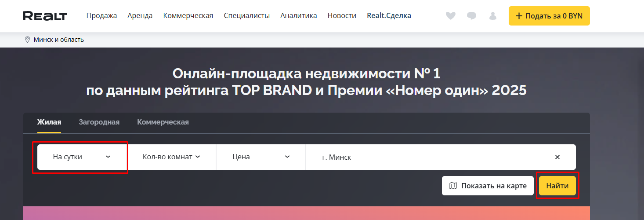Open the Кол-во комнат dropdown
This screenshot has width=644, height=220.
pyautogui.click(x=171, y=157)
